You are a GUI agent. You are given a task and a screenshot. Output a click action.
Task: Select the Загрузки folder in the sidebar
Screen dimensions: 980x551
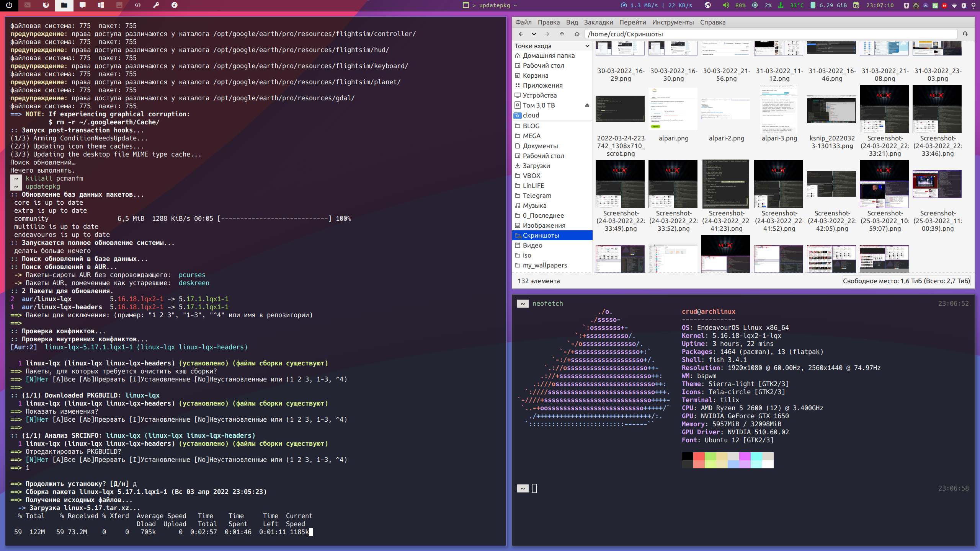coord(536,166)
